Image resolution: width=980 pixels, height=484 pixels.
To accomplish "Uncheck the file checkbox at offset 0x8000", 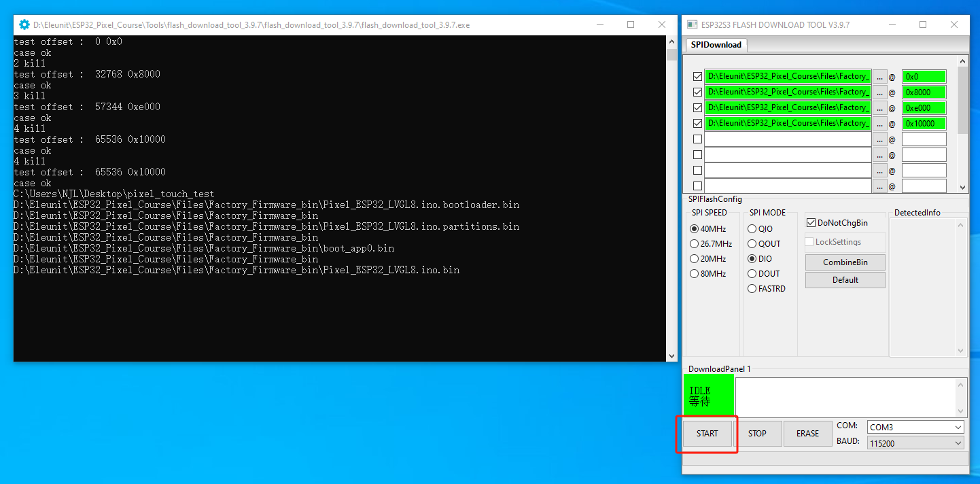I will coord(697,92).
